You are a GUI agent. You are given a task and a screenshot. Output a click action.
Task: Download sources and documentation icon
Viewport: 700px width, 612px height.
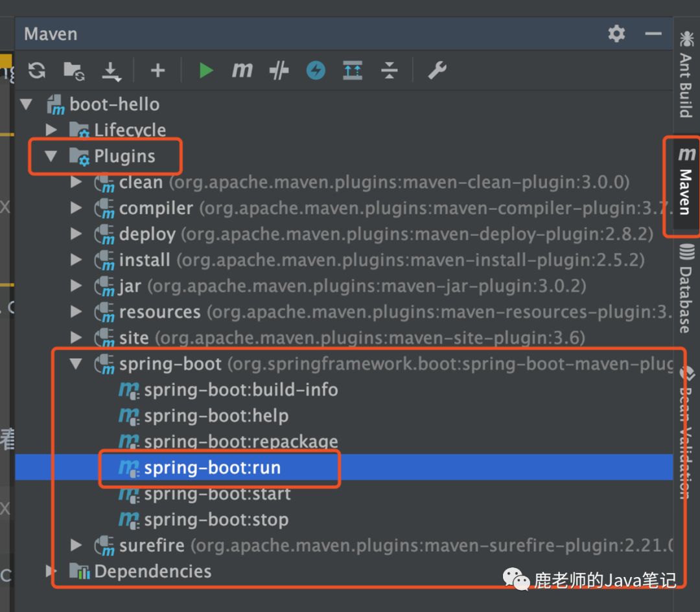tap(111, 71)
